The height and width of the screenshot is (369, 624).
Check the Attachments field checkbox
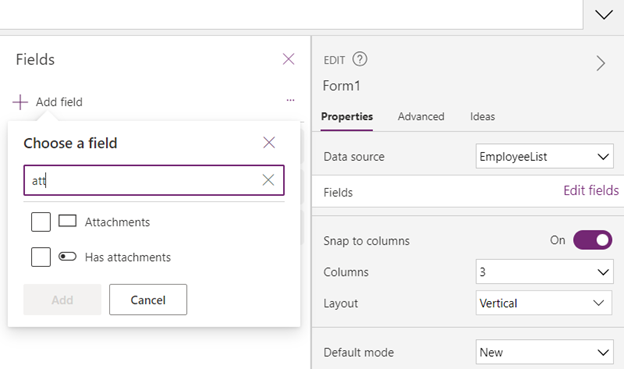coord(41,222)
